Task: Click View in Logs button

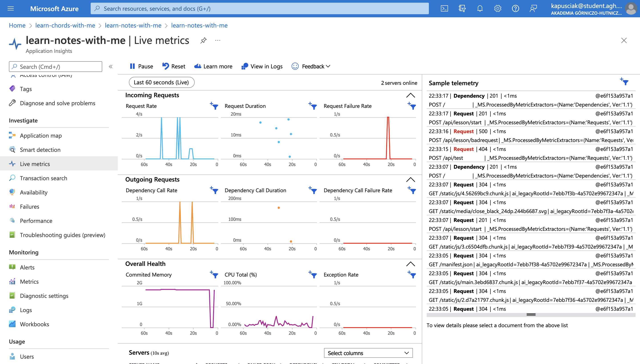Action: [x=262, y=66]
